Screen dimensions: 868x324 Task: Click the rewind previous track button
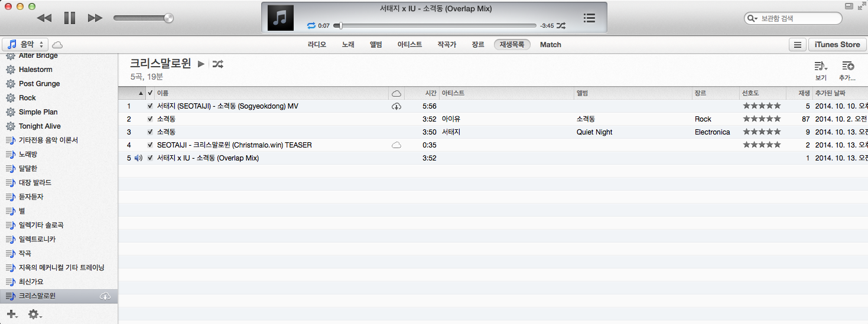pyautogui.click(x=44, y=18)
